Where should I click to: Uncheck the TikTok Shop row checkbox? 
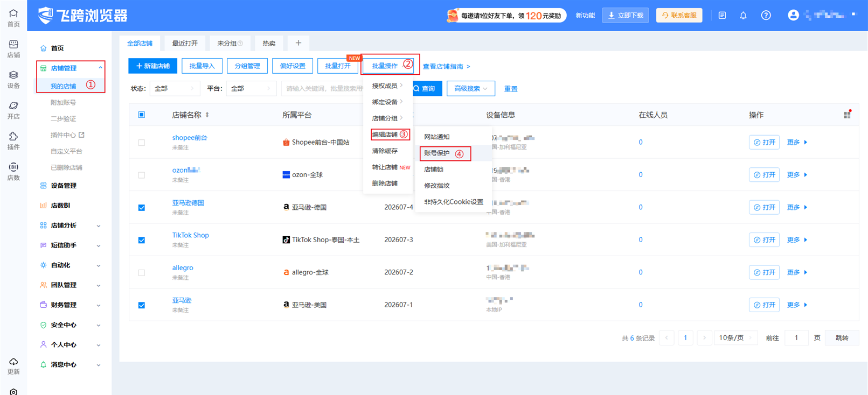coord(142,240)
